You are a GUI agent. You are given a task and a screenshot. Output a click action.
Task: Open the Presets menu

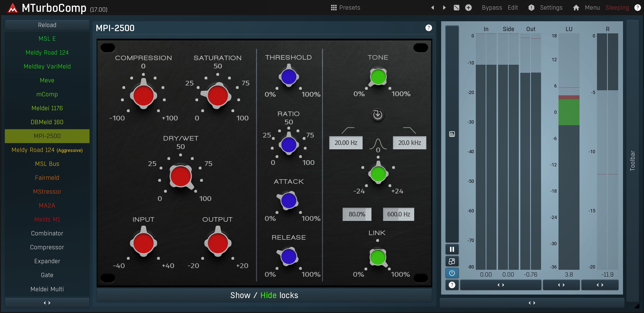346,8
